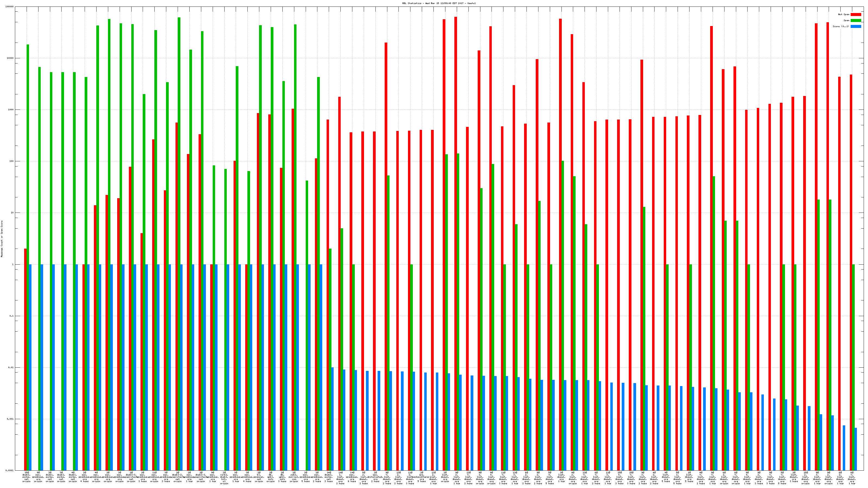Screen dimensions: 868x488
Task: Click the dnsbl-3.uceprotect.net origin label
Action: point(131,477)
